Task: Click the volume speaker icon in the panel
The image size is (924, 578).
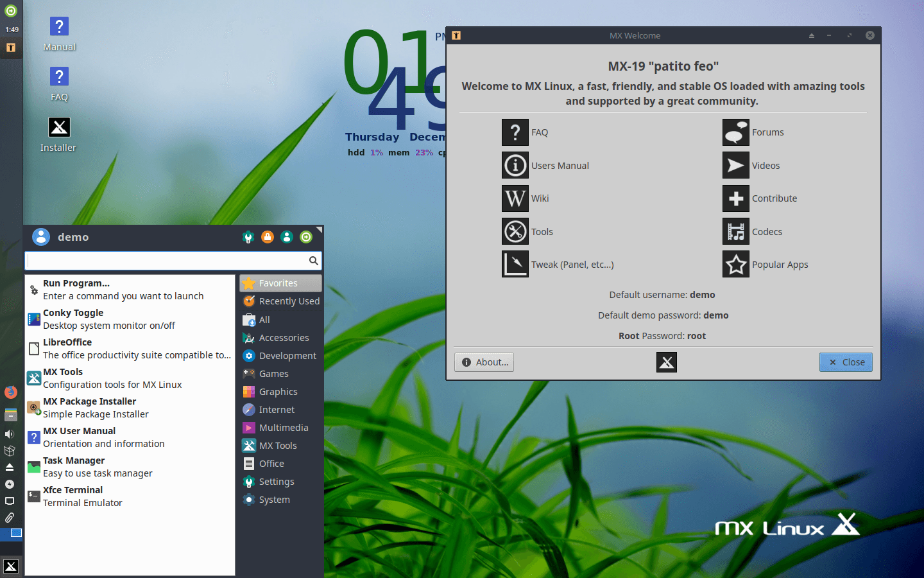Action: coord(10,434)
